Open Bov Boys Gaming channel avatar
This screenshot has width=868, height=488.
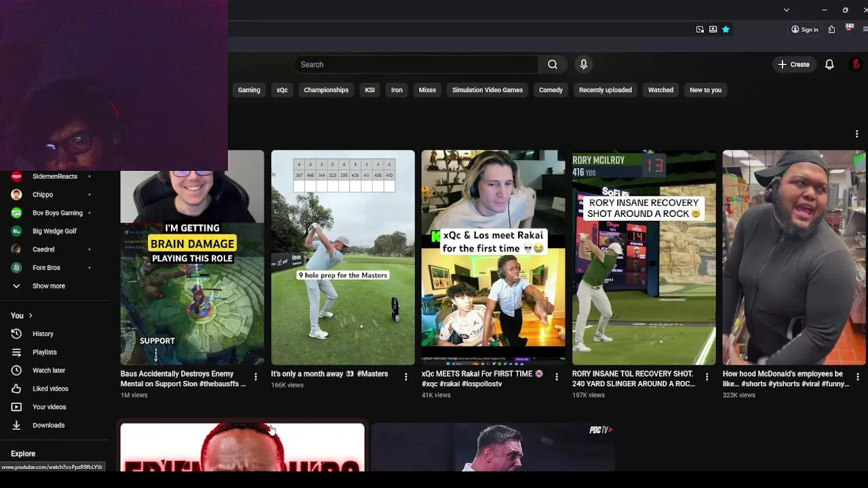[x=16, y=213]
